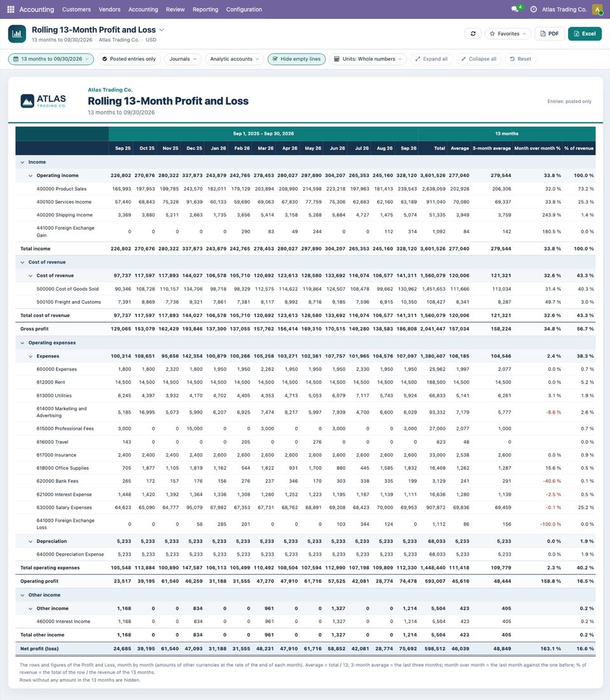The width and height of the screenshot is (610, 700).
Task: Select the 620000 Bank Fees row
Action: pyautogui.click(x=305, y=481)
